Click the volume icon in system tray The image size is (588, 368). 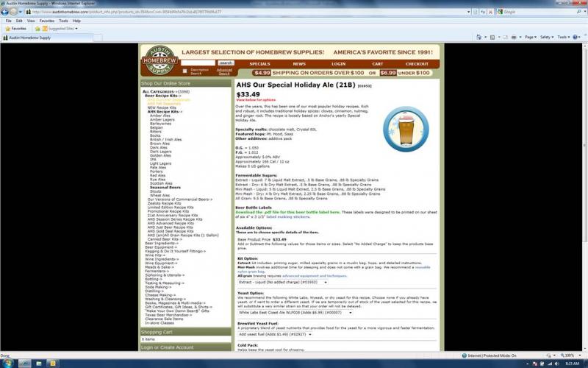click(x=556, y=364)
